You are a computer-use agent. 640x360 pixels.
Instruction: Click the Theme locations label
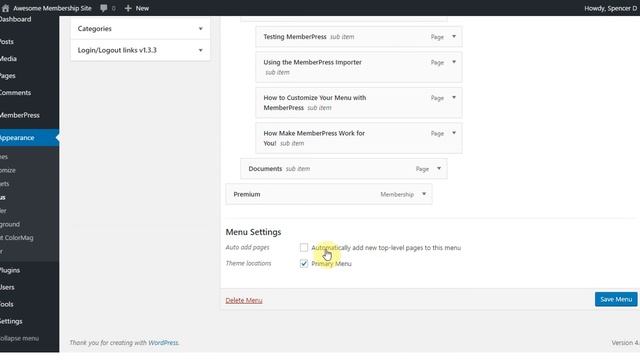[248, 263]
